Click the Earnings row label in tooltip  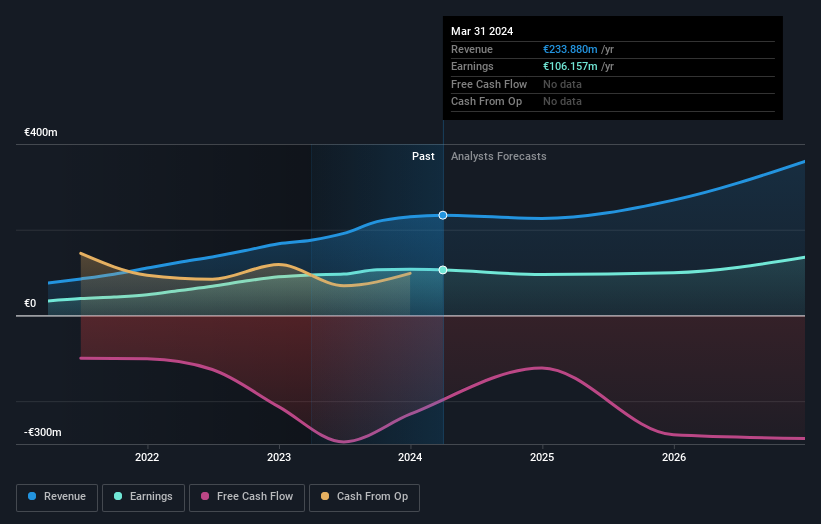472,66
